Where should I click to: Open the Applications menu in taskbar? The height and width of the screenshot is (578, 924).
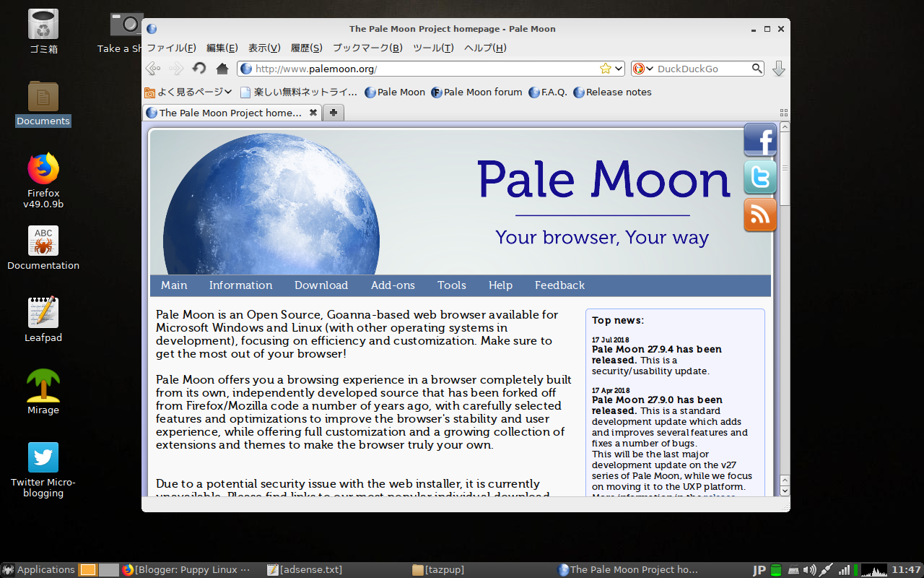tap(39, 570)
